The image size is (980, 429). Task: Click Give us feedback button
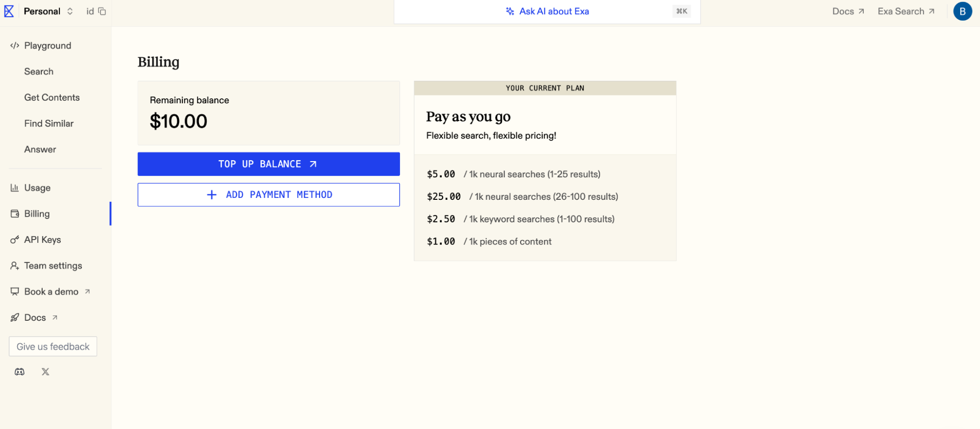point(53,346)
